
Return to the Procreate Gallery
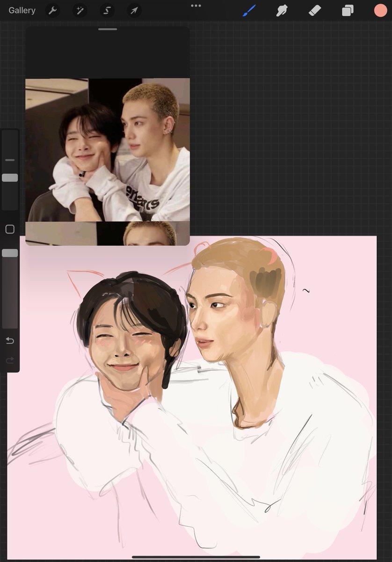22,10
